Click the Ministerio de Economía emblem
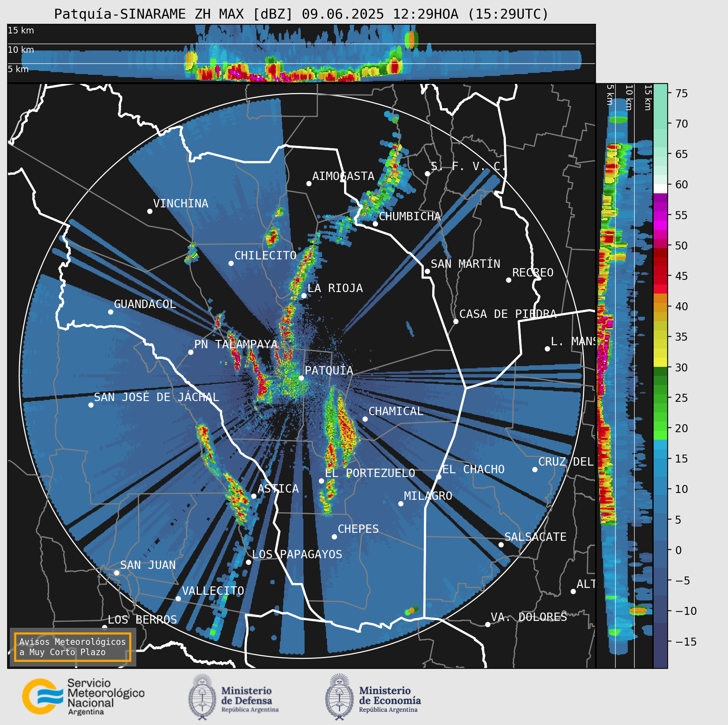 point(339,697)
